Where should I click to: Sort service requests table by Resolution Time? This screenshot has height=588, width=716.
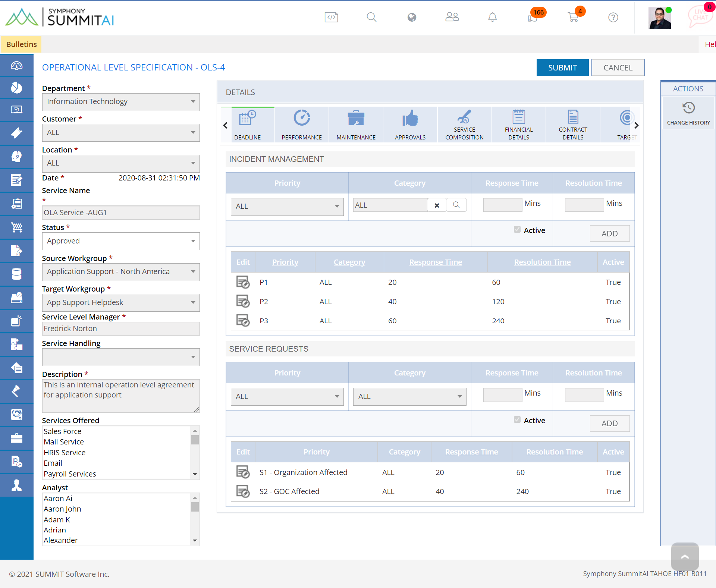point(555,452)
